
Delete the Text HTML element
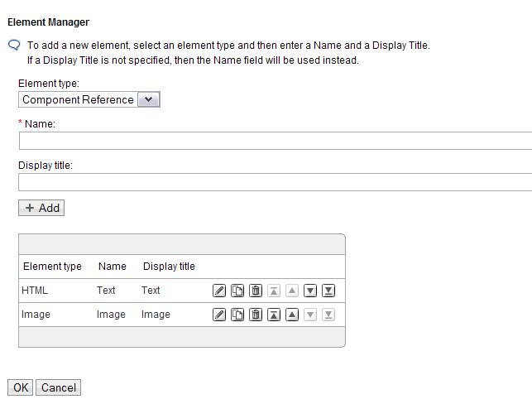tap(256, 291)
